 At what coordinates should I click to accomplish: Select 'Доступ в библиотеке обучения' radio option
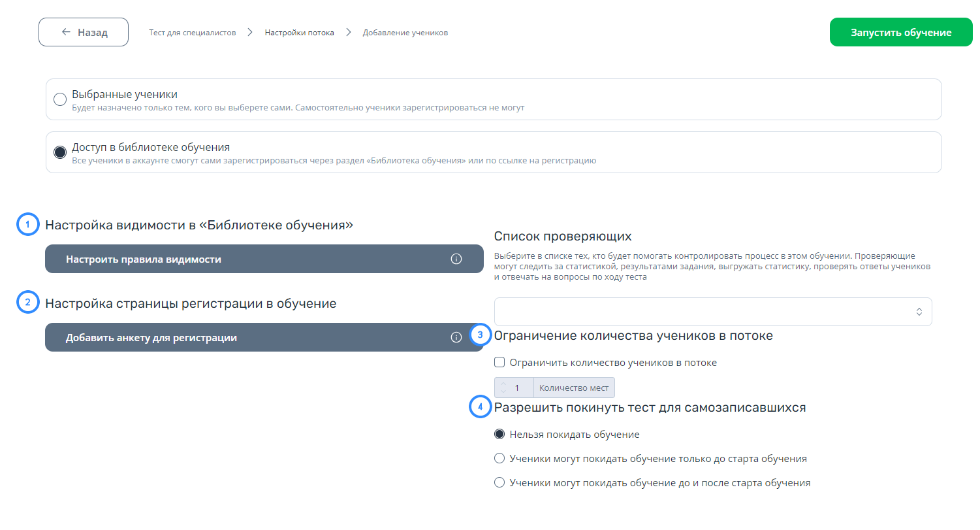(60, 152)
